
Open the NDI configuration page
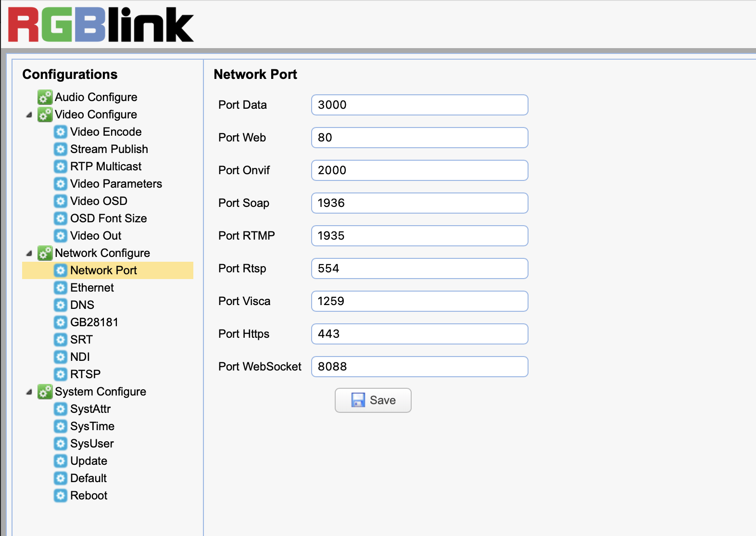click(x=80, y=357)
